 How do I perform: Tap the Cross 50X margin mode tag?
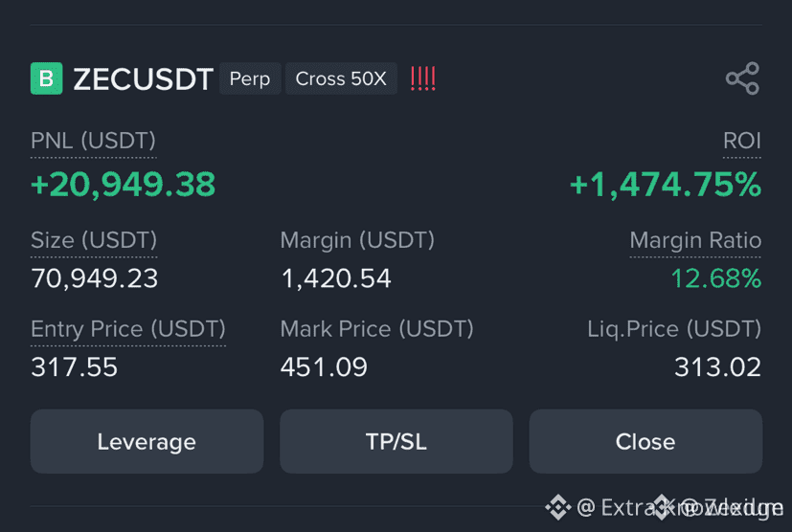[x=342, y=78]
